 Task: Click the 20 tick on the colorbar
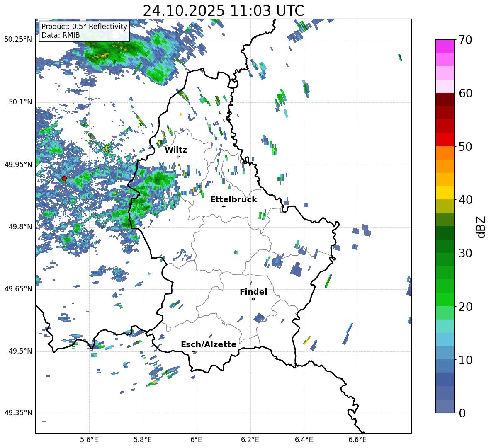pyautogui.click(x=465, y=306)
